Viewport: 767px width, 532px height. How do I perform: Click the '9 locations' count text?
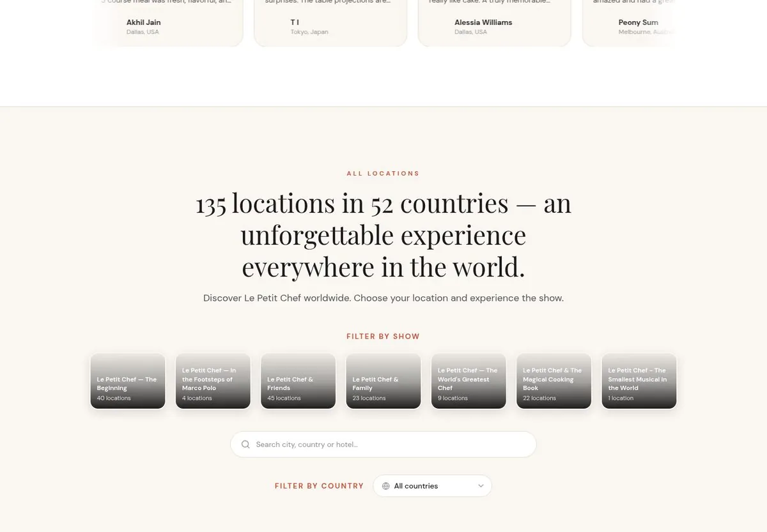pyautogui.click(x=453, y=399)
